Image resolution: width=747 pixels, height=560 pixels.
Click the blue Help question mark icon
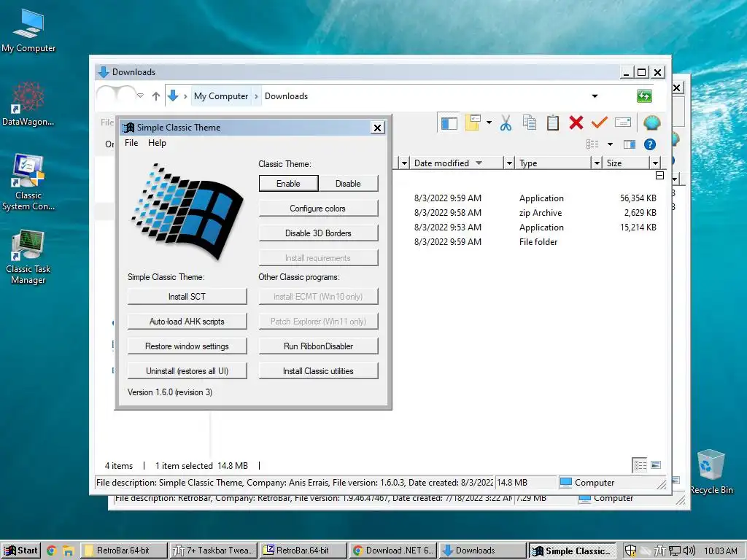tap(650, 144)
